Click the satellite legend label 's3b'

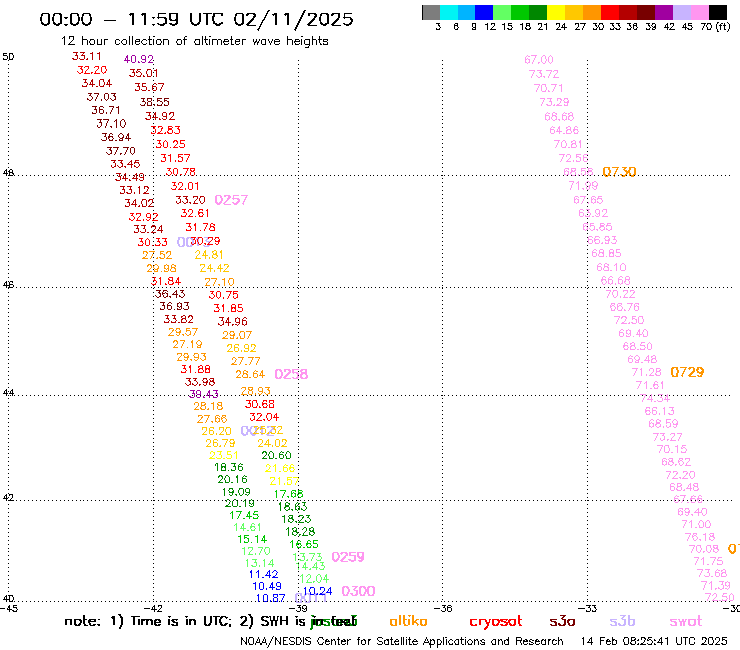622,621
